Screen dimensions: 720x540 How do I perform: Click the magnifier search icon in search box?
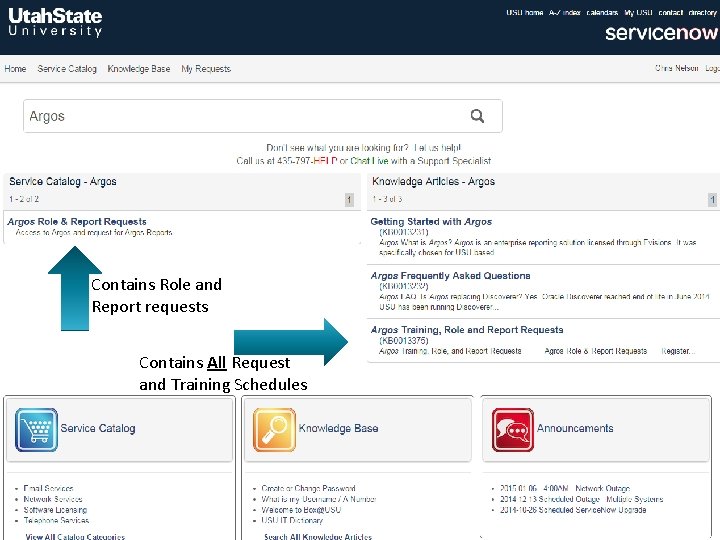477,116
